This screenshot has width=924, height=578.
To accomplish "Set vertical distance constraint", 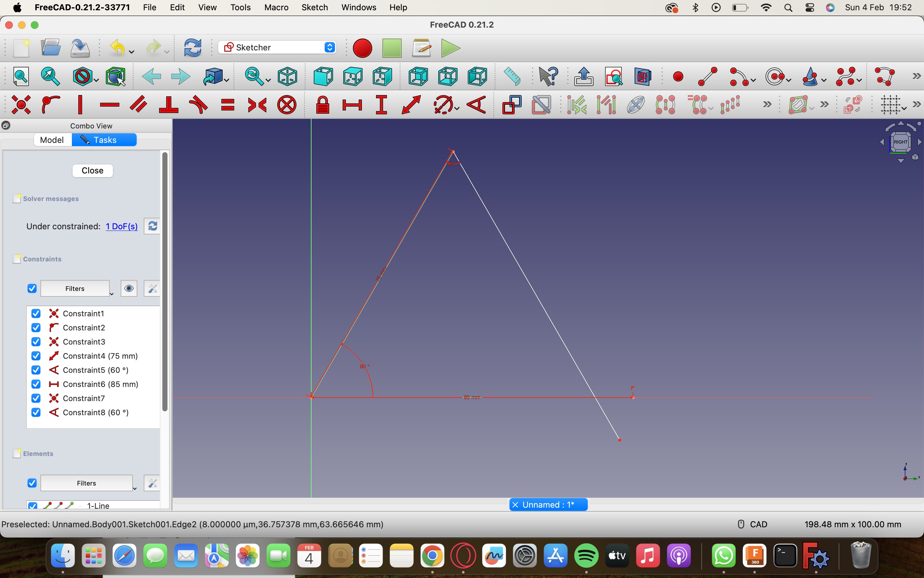I will click(381, 104).
